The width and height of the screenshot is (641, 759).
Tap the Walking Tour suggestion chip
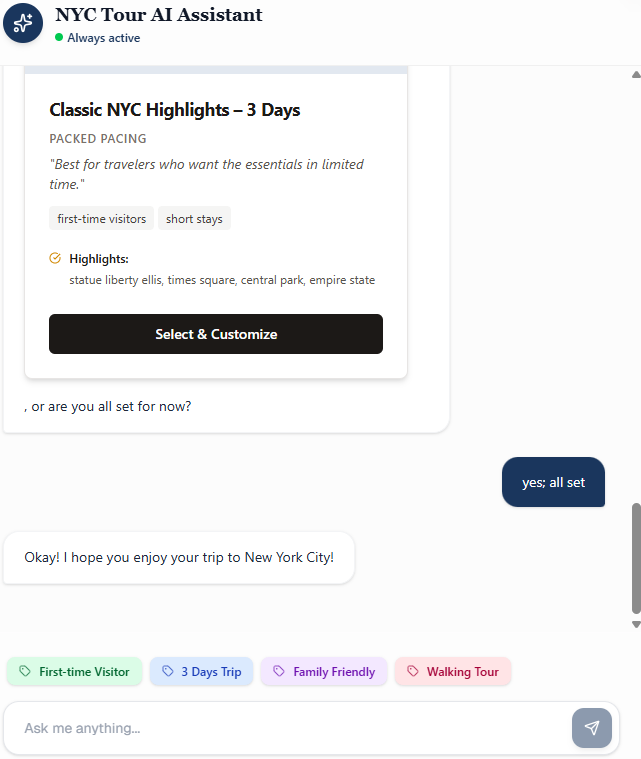pyautogui.click(x=453, y=672)
